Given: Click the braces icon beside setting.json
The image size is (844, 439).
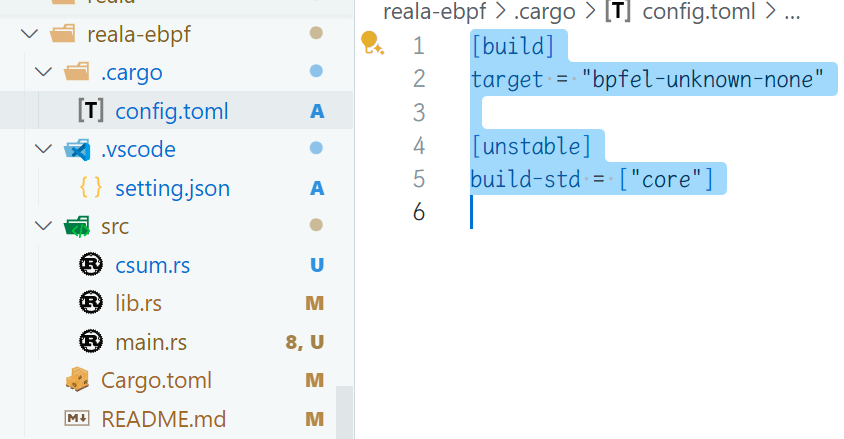Looking at the screenshot, I should [91, 188].
